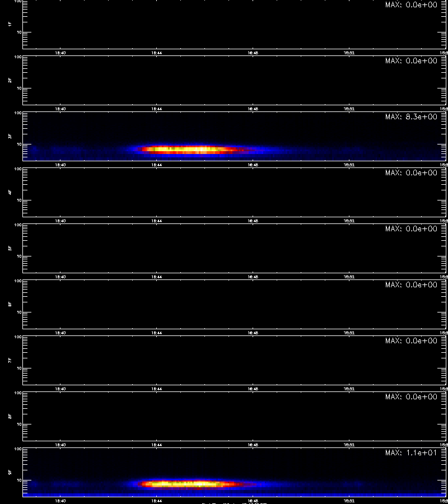Image resolution: width=448 pixels, height=504 pixels.
Task: Select the 1F y-axis panel label
Action: (10, 24)
